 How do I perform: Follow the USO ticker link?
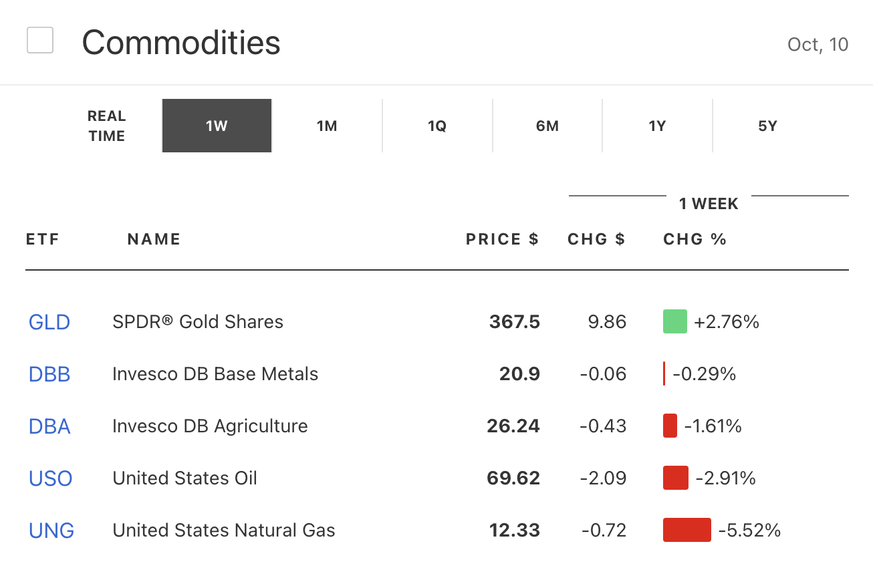(51, 478)
